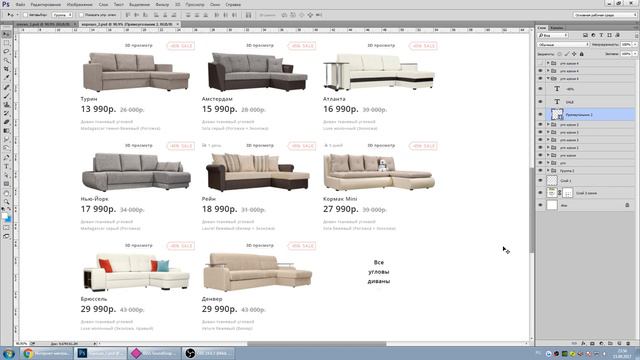The height and width of the screenshot is (360, 640).
Task: Open the Фильтр menu
Action: tap(162, 4)
